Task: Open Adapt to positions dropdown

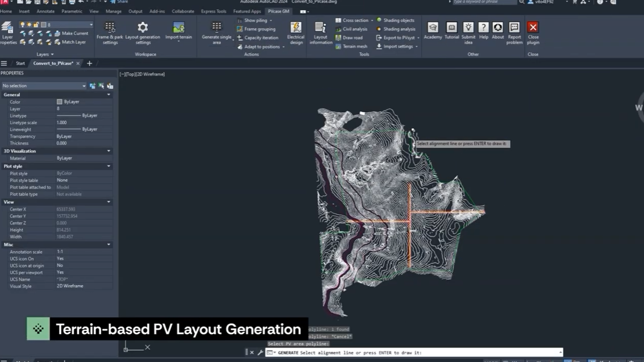Action: pos(283,47)
